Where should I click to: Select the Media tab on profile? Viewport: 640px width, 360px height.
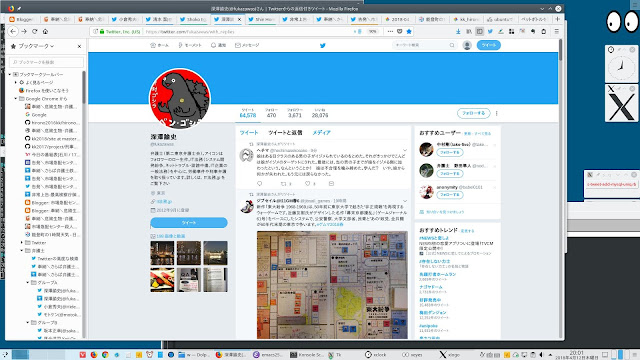pyautogui.click(x=321, y=133)
